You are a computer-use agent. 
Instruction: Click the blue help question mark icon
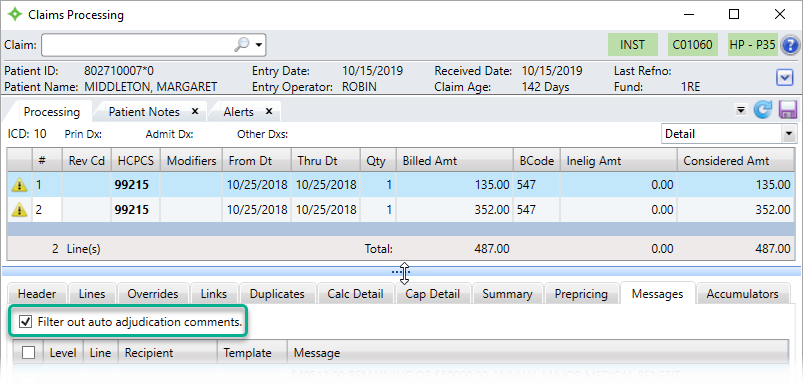tap(790, 46)
